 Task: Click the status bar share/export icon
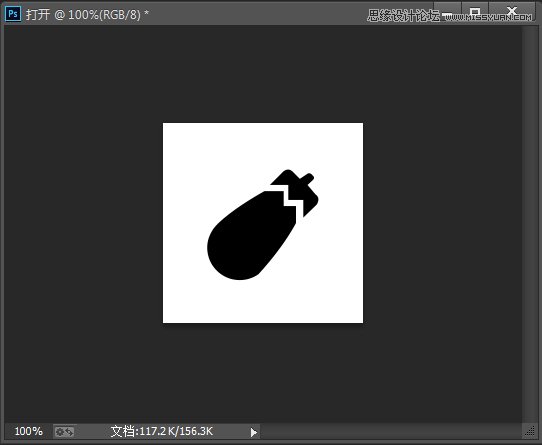pyautogui.click(x=65, y=432)
